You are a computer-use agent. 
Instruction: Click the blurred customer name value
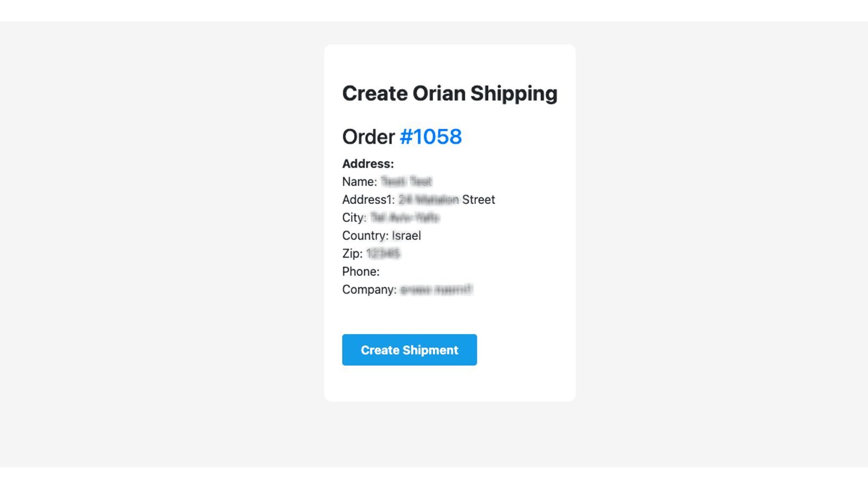coord(406,182)
